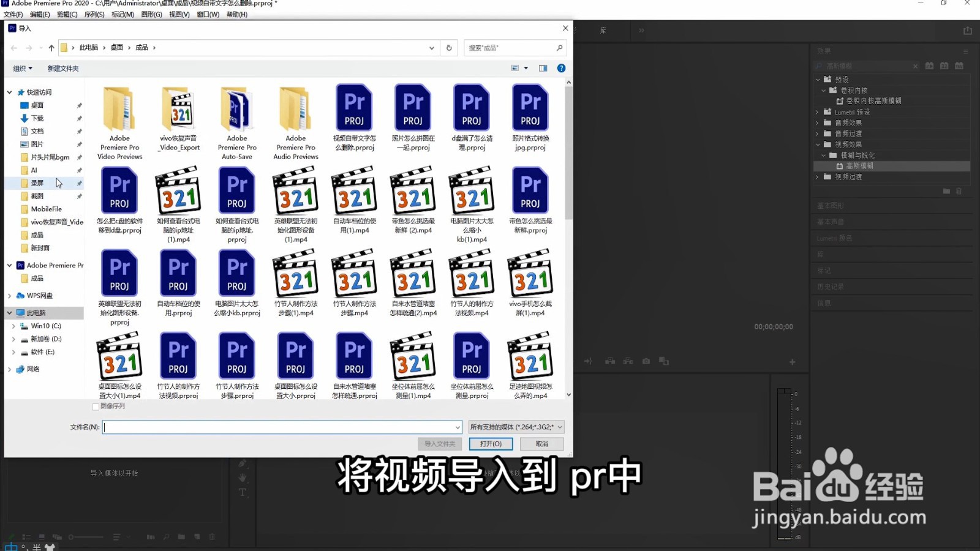Image resolution: width=980 pixels, height=551 pixels.
Task: Toggle the YUV effects filter icon
Action: (959, 66)
